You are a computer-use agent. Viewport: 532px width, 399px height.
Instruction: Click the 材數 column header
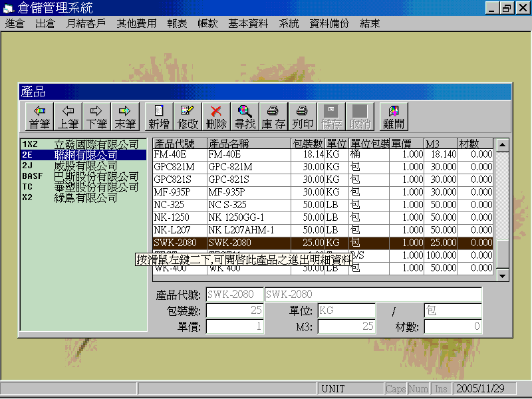[475, 144]
